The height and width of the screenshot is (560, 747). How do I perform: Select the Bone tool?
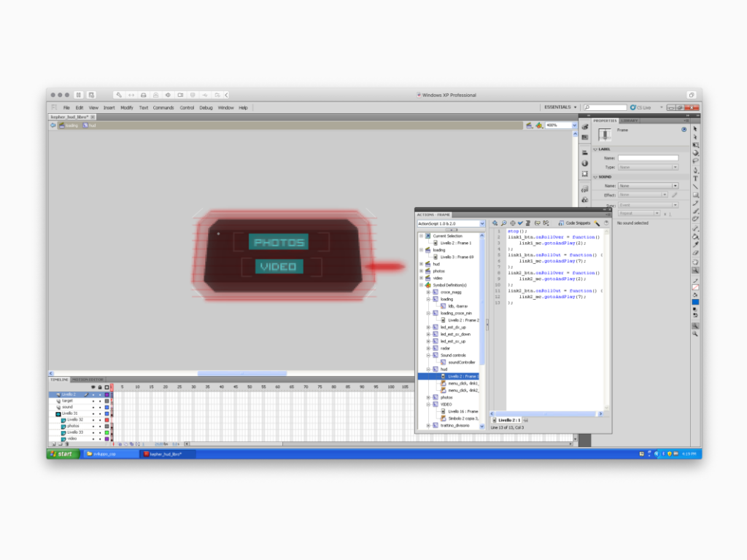click(x=695, y=228)
